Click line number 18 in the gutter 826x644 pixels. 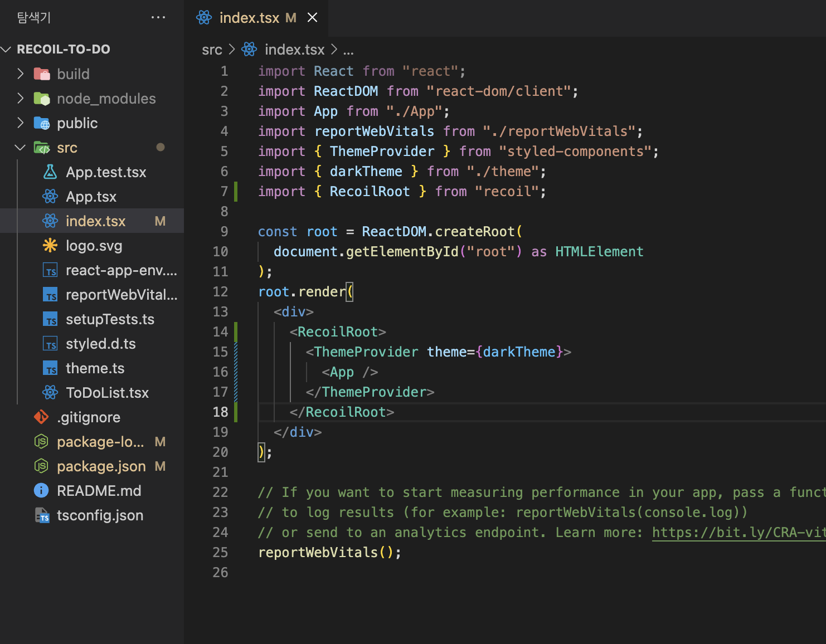(220, 412)
